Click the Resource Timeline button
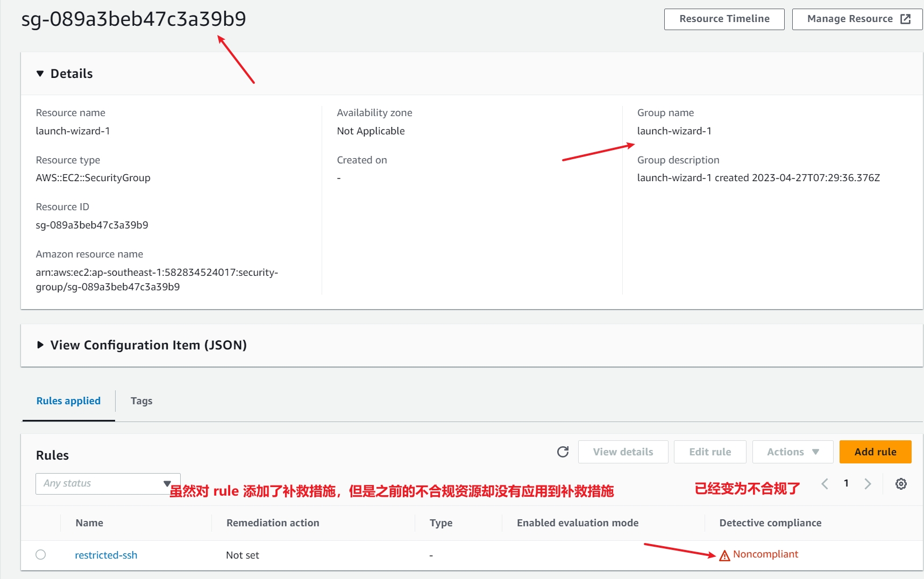This screenshot has height=579, width=924. click(724, 19)
